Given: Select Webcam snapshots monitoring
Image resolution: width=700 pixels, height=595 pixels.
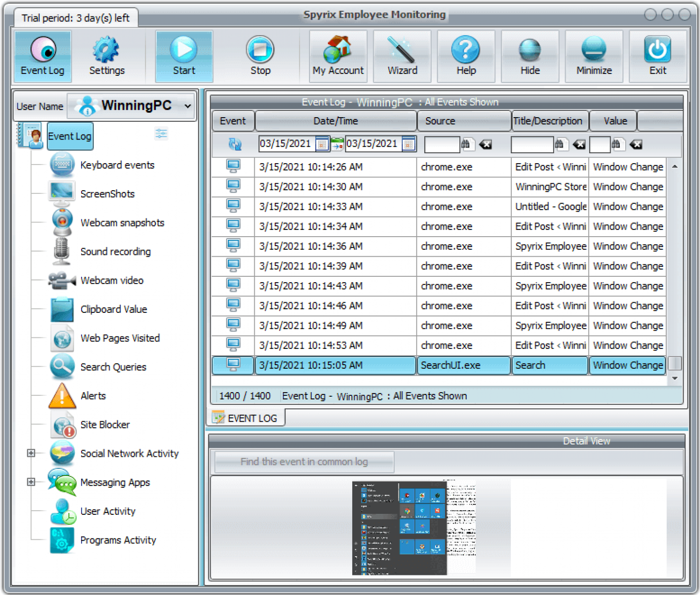Looking at the screenshot, I should point(122,223).
